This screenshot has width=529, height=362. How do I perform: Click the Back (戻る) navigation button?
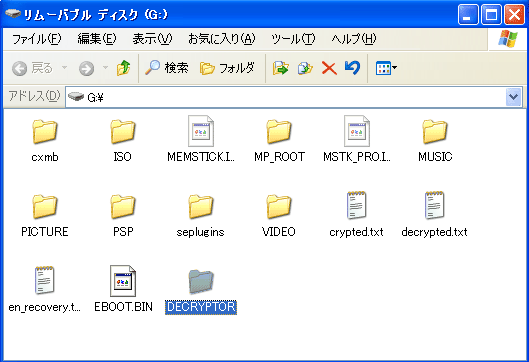(32, 68)
